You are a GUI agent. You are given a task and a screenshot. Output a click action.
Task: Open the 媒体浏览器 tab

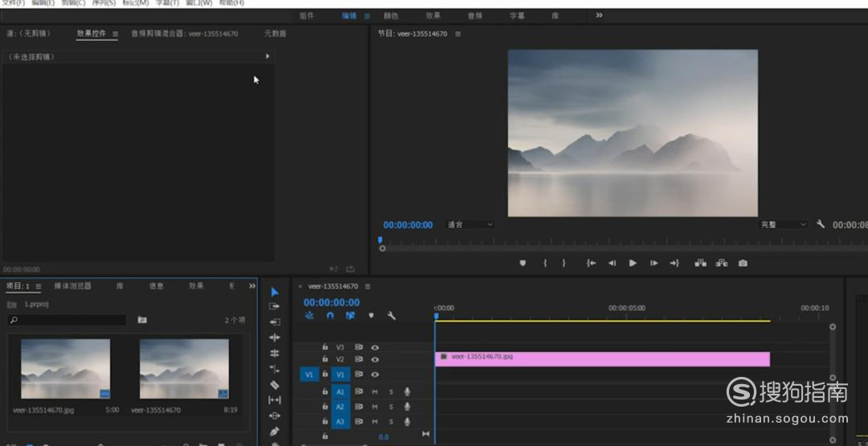[x=72, y=286]
